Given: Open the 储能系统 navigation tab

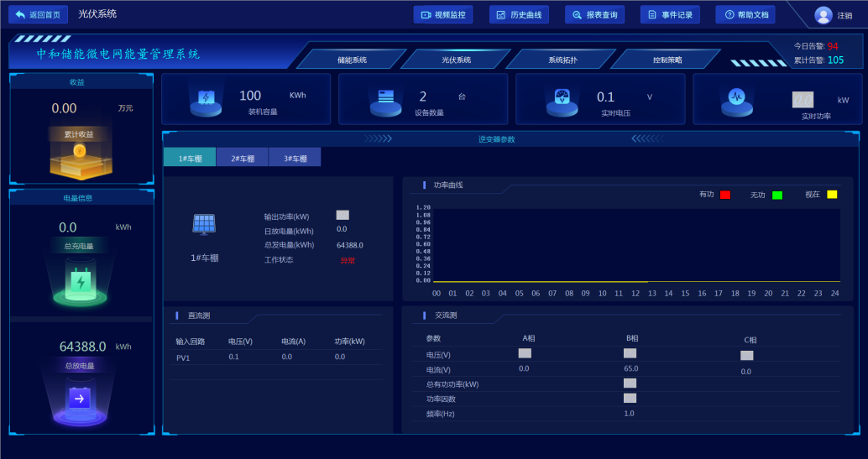Looking at the screenshot, I should pyautogui.click(x=352, y=60).
